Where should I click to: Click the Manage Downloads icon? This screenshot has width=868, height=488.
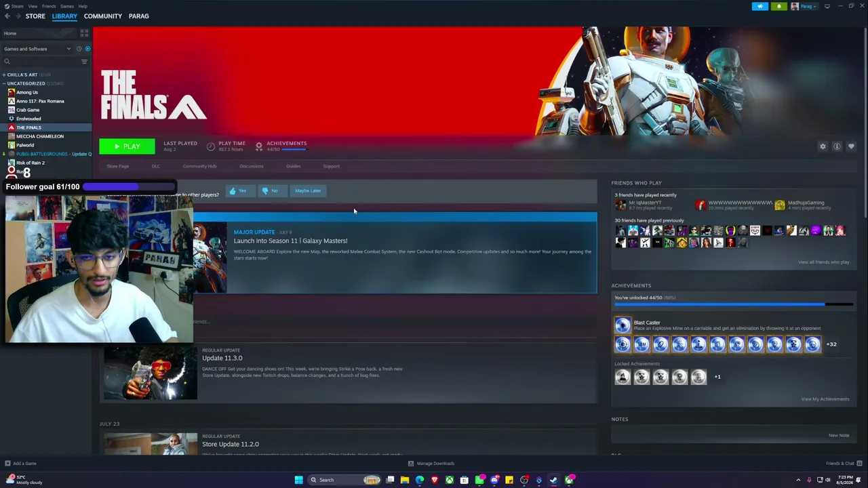point(411,464)
